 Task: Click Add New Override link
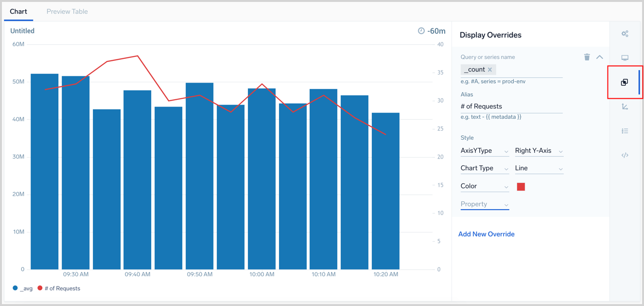(x=486, y=234)
